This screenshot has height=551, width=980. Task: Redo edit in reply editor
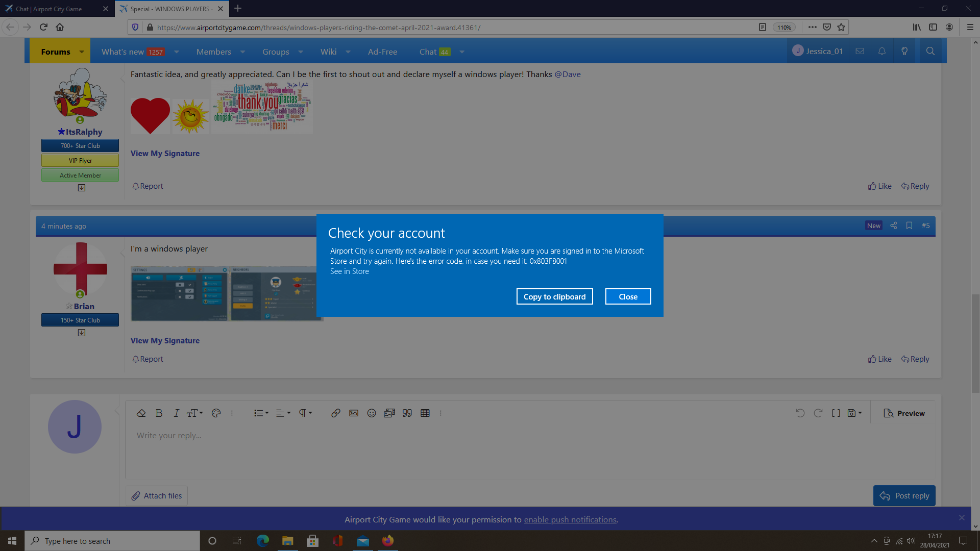tap(818, 413)
